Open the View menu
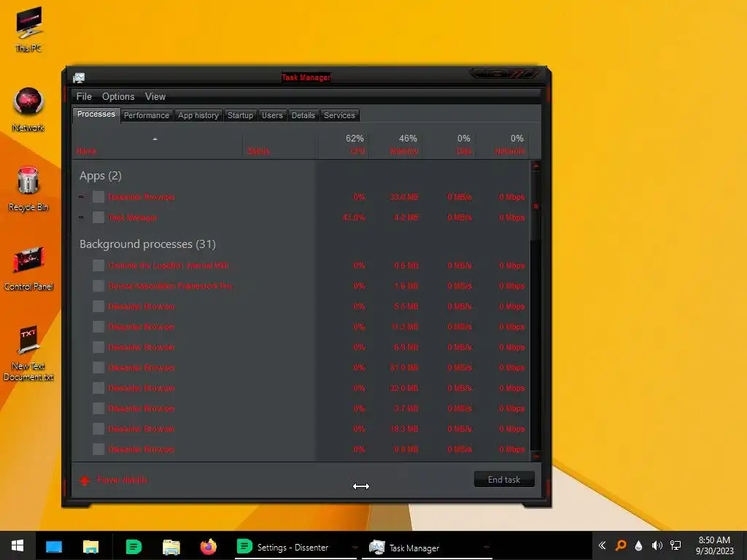Screen dimensions: 747x560 coord(155,97)
